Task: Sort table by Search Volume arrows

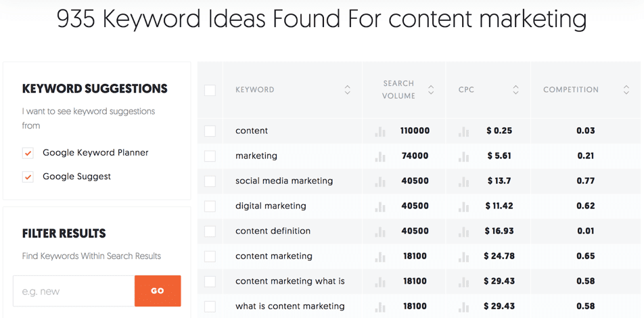Action: pyautogui.click(x=431, y=90)
